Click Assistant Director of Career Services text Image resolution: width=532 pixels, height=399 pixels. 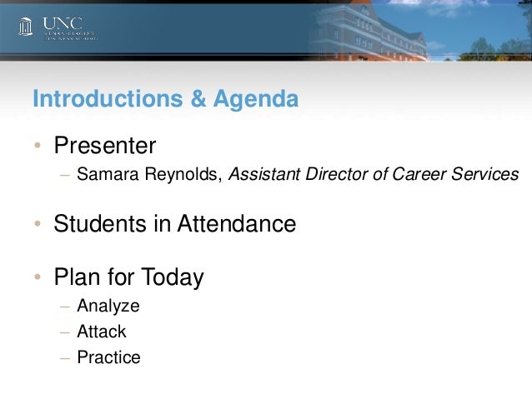pyautogui.click(x=374, y=174)
